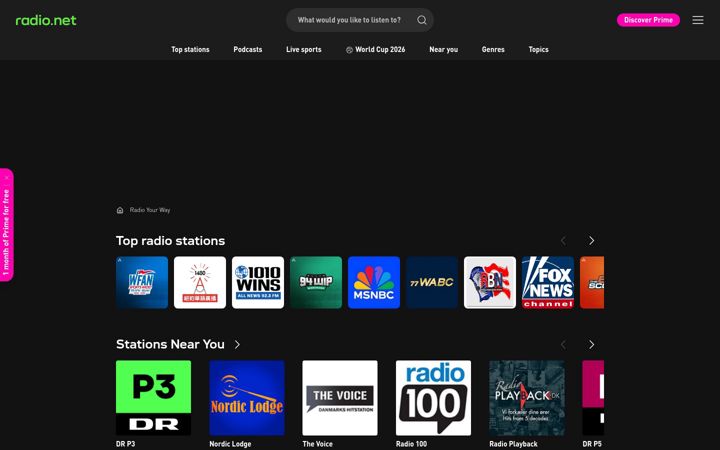Open the 77 WABC station tile
720x450 pixels.
(432, 282)
